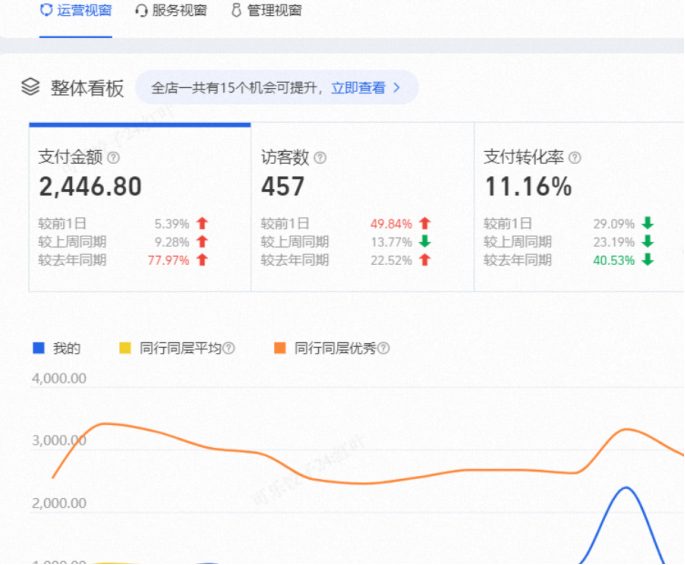This screenshot has width=685, height=565.
Task: Click the headset icon for 服务视窗
Action: pyautogui.click(x=141, y=11)
